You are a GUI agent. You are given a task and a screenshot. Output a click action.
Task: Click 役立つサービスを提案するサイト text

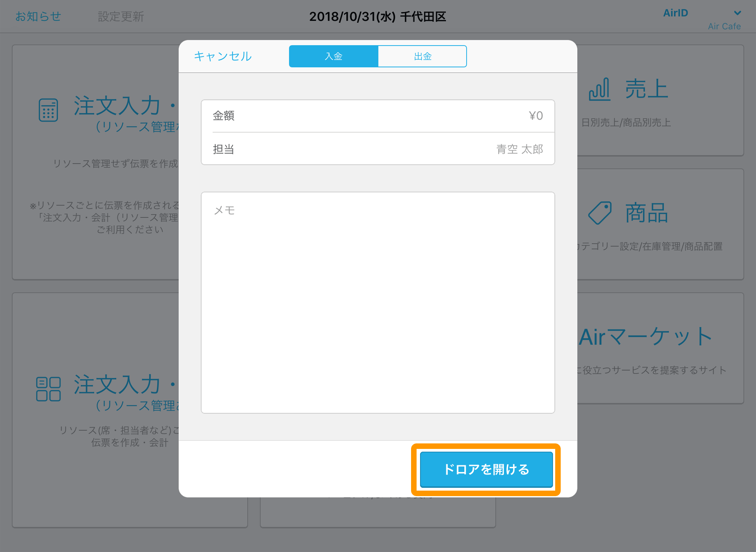click(654, 370)
